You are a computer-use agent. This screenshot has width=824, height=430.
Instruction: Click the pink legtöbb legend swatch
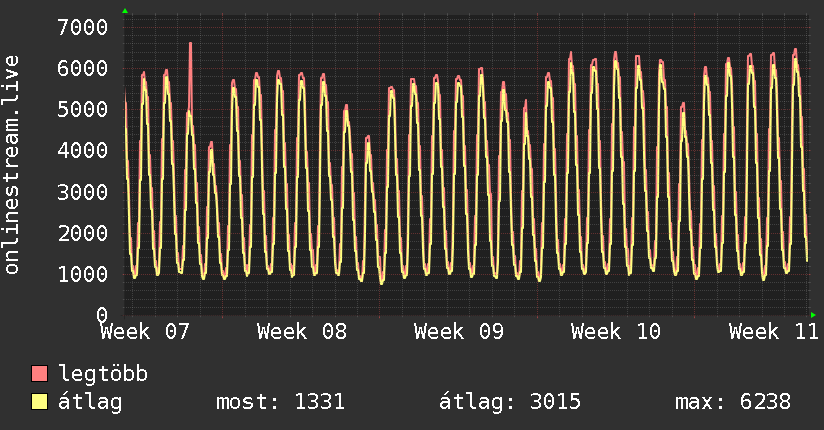pos(39,373)
